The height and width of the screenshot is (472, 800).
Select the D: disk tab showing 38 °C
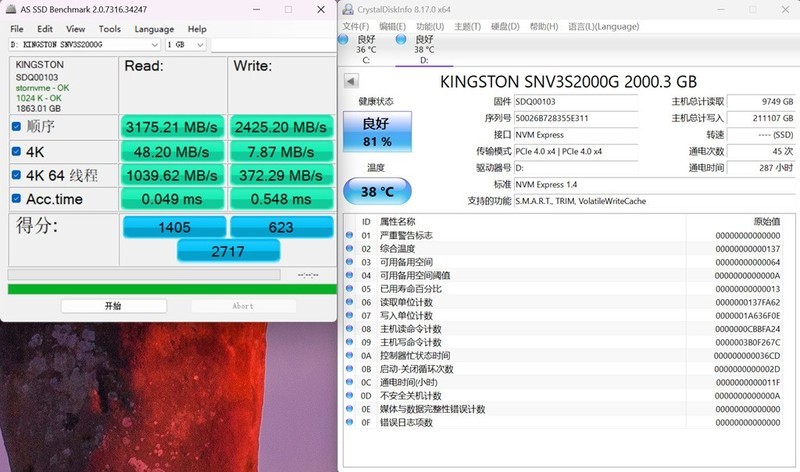(x=424, y=49)
